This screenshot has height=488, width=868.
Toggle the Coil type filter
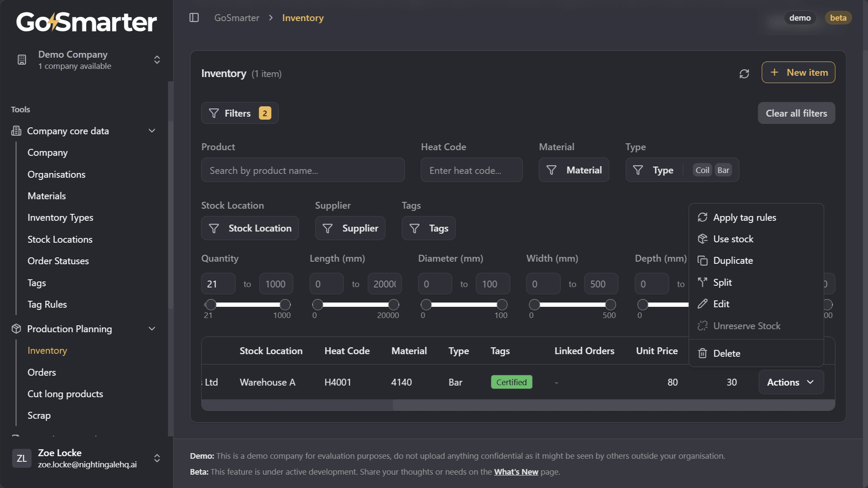(702, 170)
